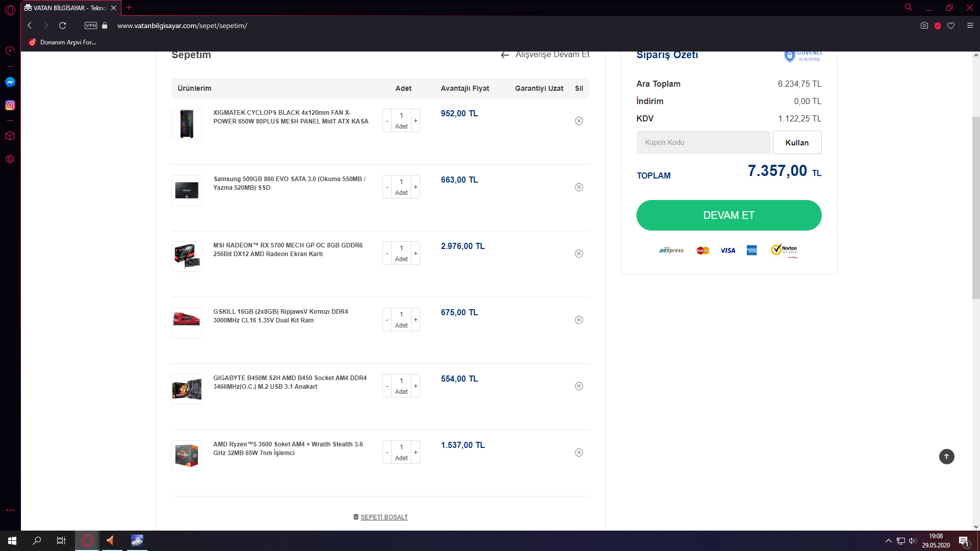Decrease AMD Ryzen quantity with minus

click(387, 453)
